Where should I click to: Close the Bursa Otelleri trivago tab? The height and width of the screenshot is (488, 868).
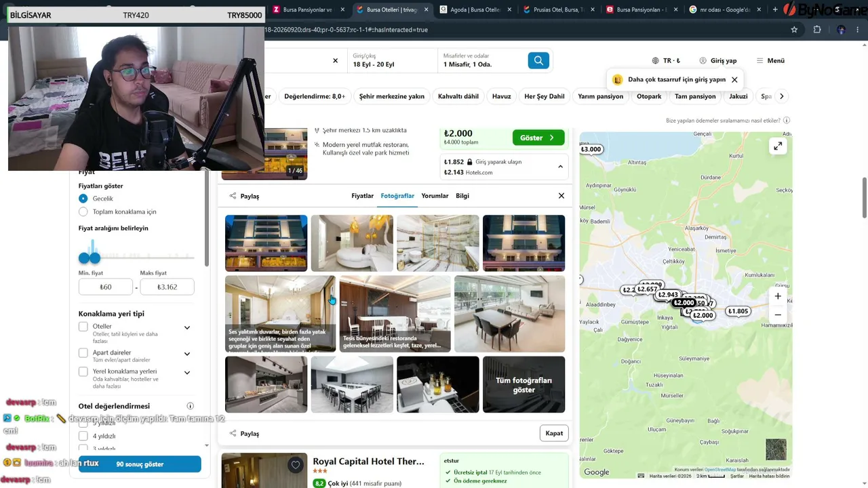point(427,9)
